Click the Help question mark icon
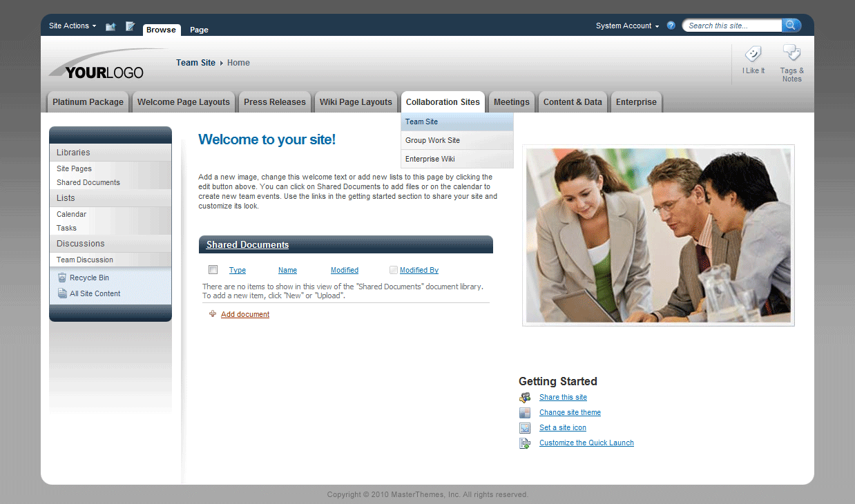This screenshot has height=504, width=855. (x=671, y=25)
